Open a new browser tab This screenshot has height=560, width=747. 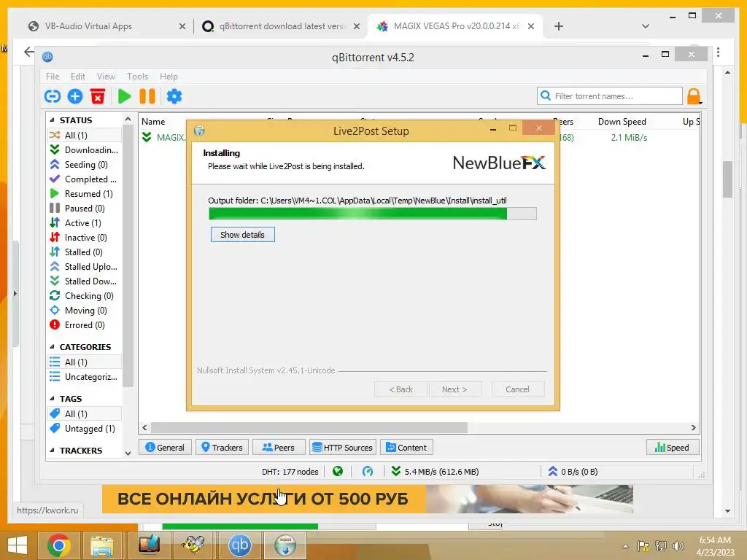tap(559, 26)
